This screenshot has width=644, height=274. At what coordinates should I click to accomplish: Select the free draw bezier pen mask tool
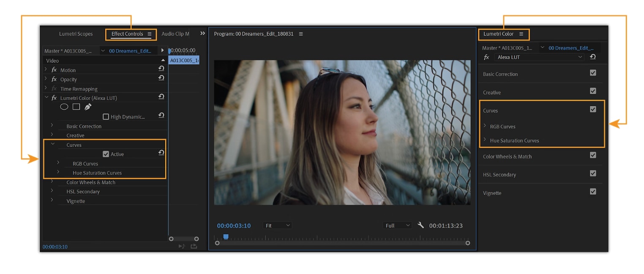tap(88, 107)
